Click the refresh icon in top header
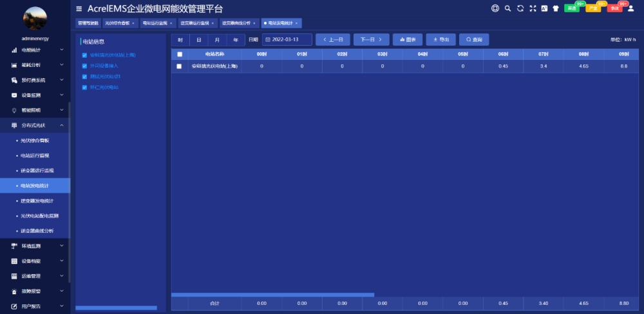 tap(520, 8)
